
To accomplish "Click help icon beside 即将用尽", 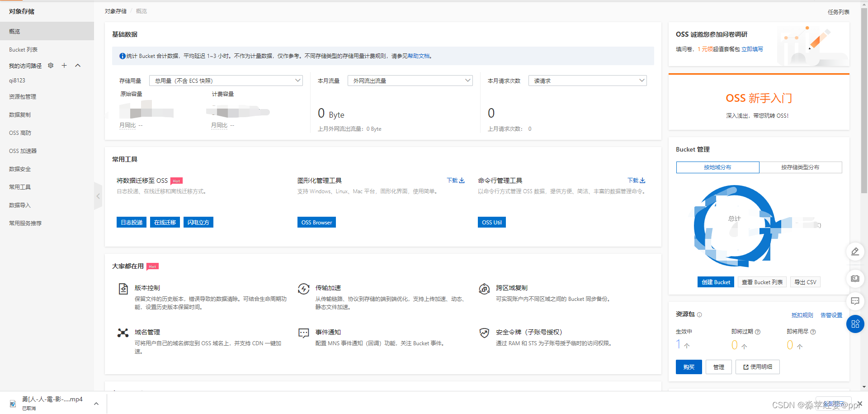I will 813,332.
